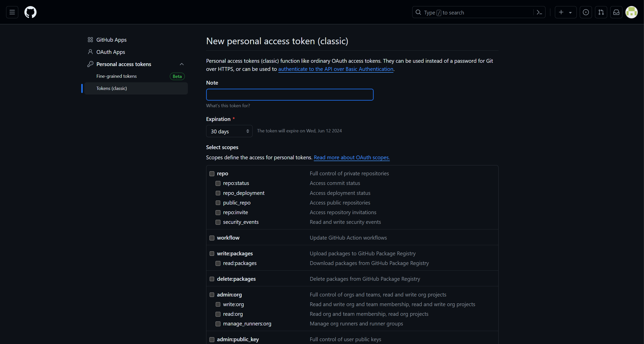Click 'Full control of user public keys' text
The height and width of the screenshot is (344, 644).
click(x=345, y=339)
